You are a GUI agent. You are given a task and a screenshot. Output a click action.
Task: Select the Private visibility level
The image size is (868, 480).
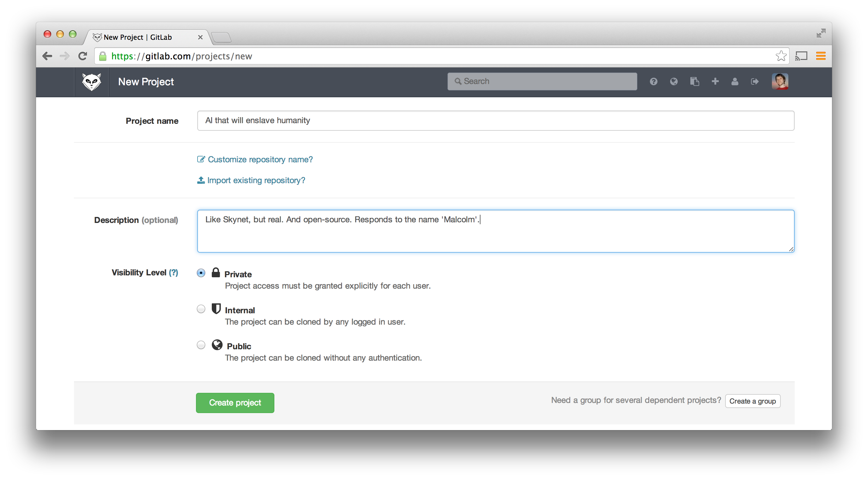201,273
